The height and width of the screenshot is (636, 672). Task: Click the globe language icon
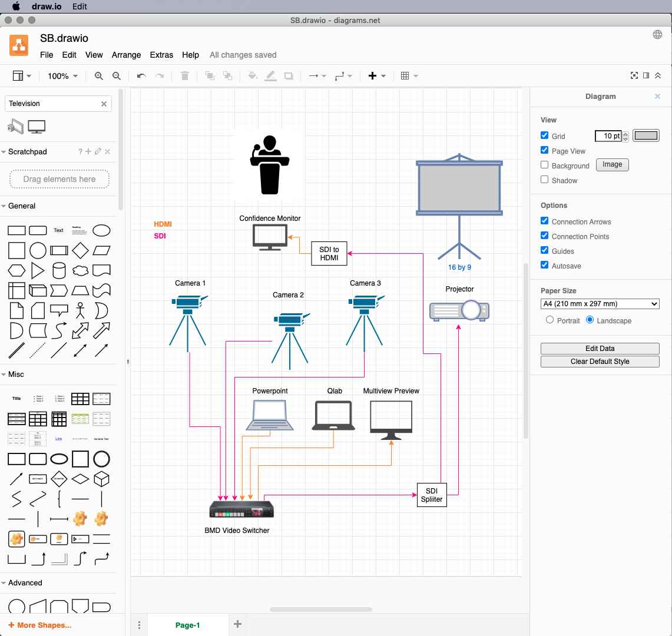(x=657, y=35)
